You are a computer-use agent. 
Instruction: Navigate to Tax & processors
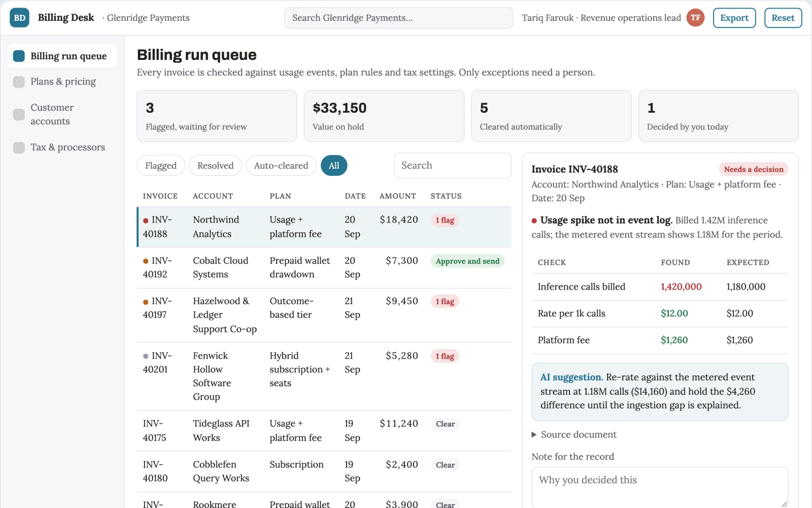click(62, 147)
